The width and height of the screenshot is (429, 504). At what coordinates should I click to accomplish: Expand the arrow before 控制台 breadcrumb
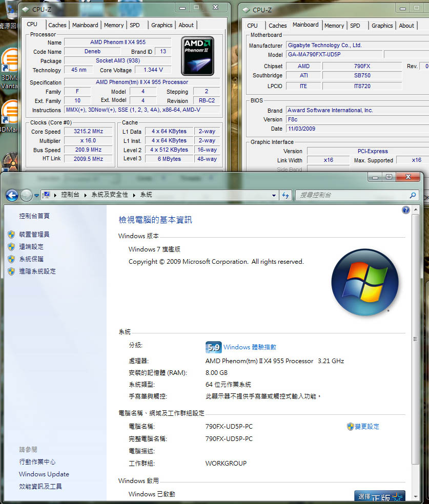55,195
